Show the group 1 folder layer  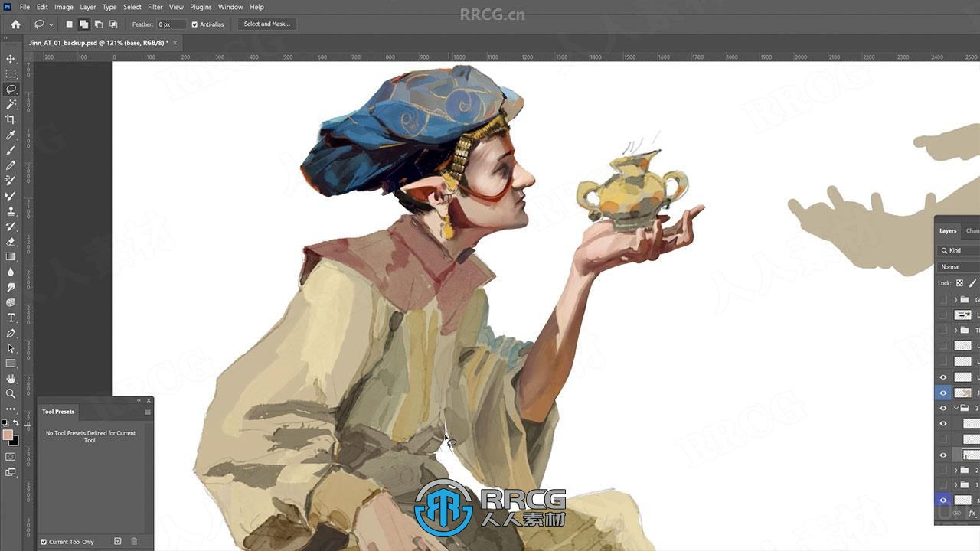(943, 485)
